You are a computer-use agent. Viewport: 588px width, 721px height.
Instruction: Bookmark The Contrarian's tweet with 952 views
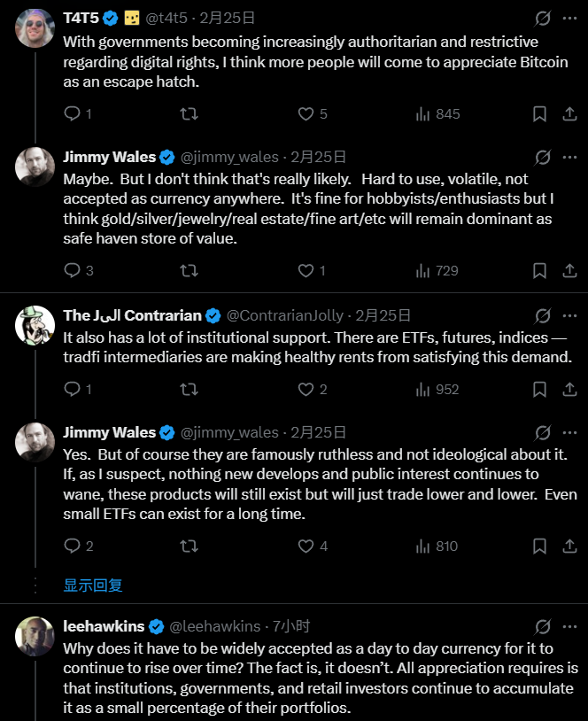tap(539, 389)
